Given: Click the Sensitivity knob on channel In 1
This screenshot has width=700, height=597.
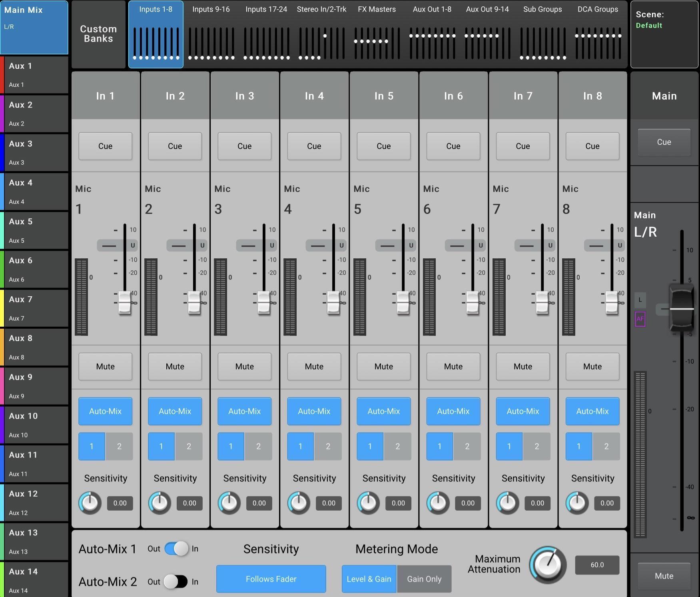Looking at the screenshot, I should [x=90, y=503].
